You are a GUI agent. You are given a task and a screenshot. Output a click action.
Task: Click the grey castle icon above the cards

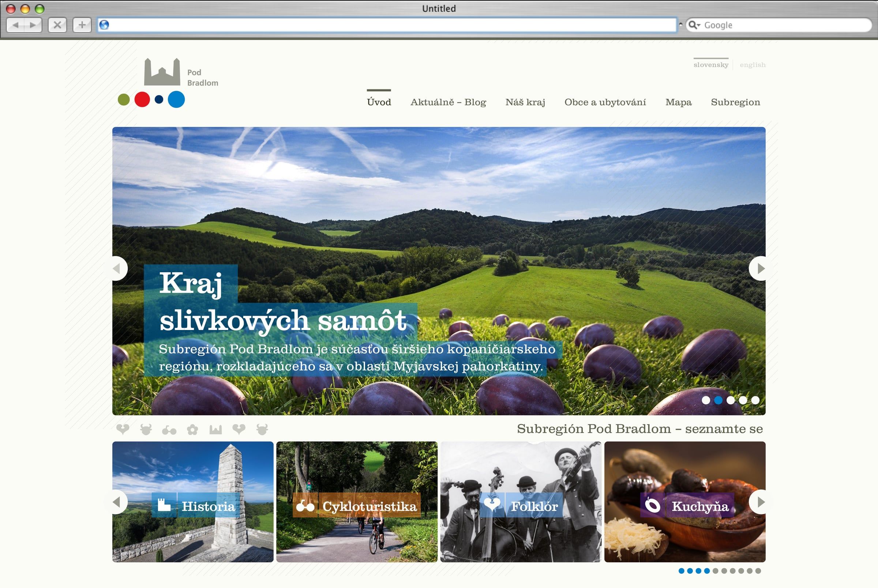pos(215,430)
